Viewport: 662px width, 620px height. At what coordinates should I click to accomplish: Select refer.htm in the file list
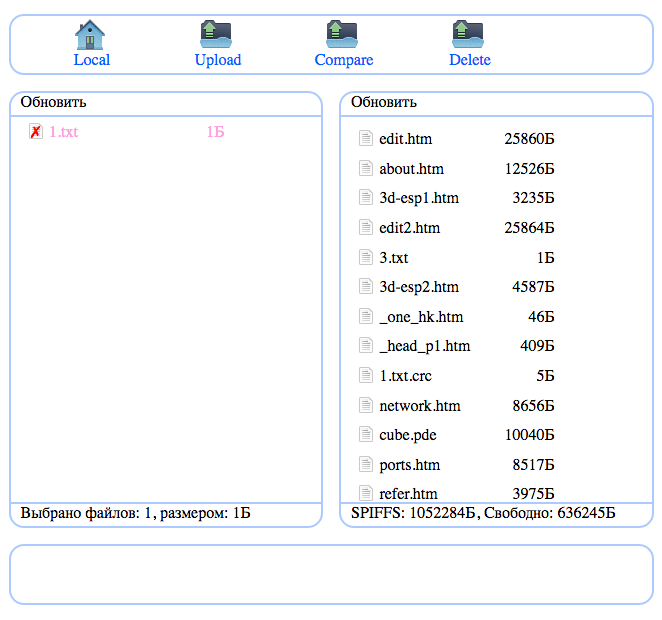pos(408,494)
